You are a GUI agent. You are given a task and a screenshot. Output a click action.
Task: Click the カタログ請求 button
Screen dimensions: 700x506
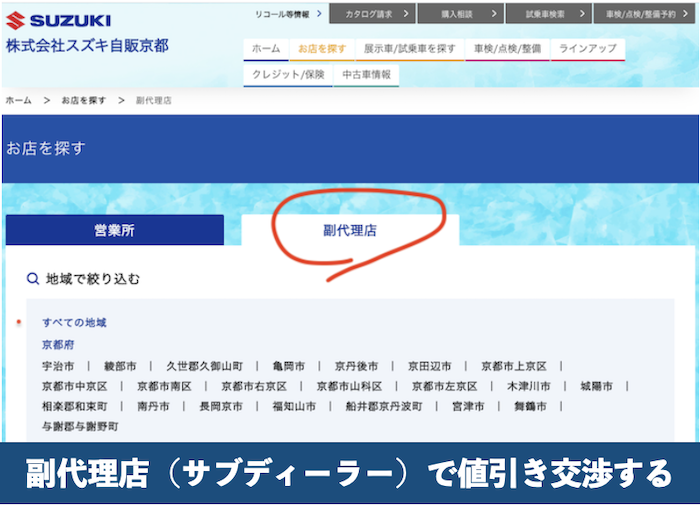[x=372, y=14]
